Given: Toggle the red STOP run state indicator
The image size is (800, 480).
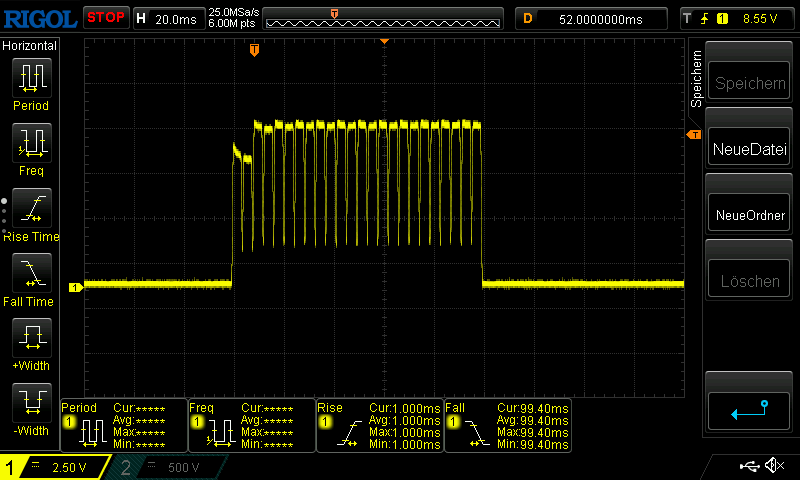Looking at the screenshot, I should [x=105, y=17].
